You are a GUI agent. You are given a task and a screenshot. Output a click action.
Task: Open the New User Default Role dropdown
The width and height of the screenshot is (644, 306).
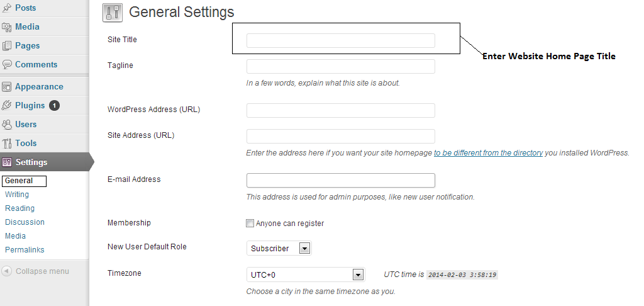[279, 248]
